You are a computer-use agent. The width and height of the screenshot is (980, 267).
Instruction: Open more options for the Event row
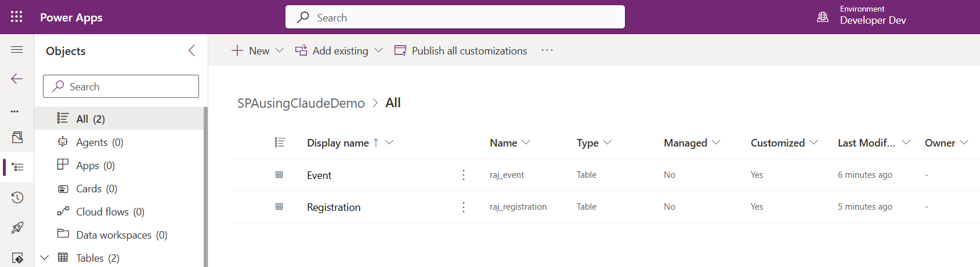click(x=463, y=175)
